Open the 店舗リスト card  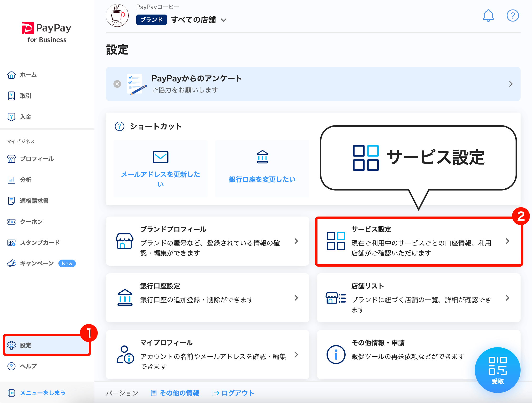[x=418, y=298]
